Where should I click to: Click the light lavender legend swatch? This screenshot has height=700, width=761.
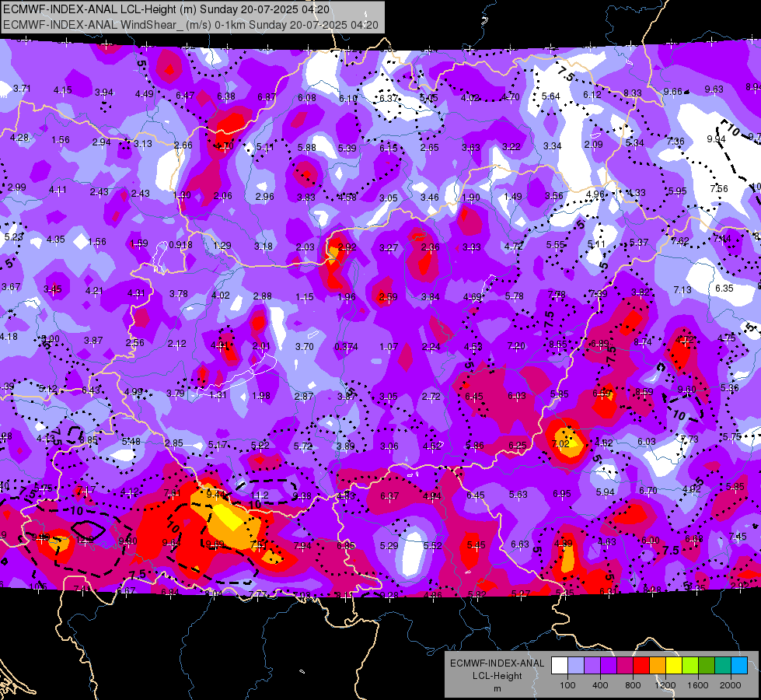click(x=576, y=666)
